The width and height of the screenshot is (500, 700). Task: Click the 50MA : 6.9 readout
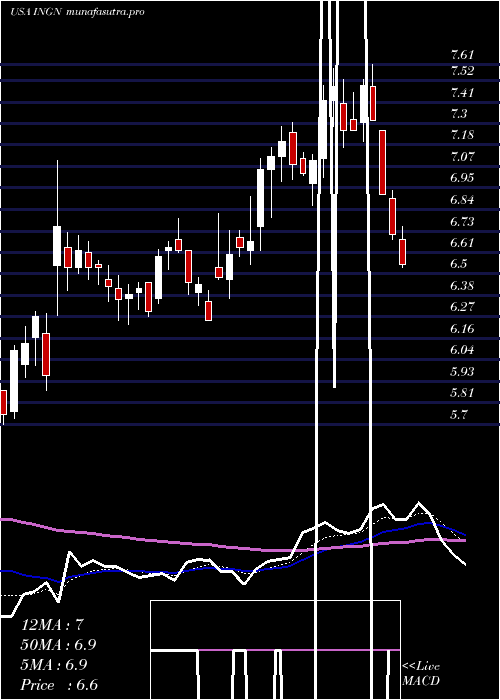click(58, 645)
